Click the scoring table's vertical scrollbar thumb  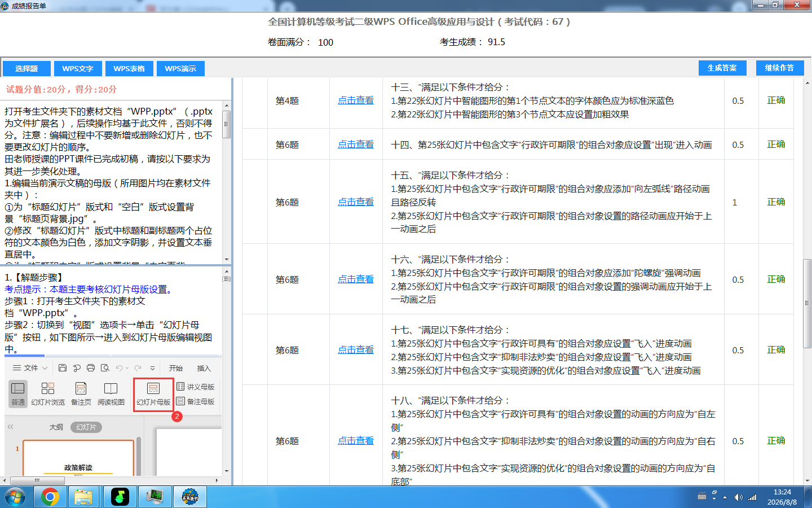(x=807, y=303)
